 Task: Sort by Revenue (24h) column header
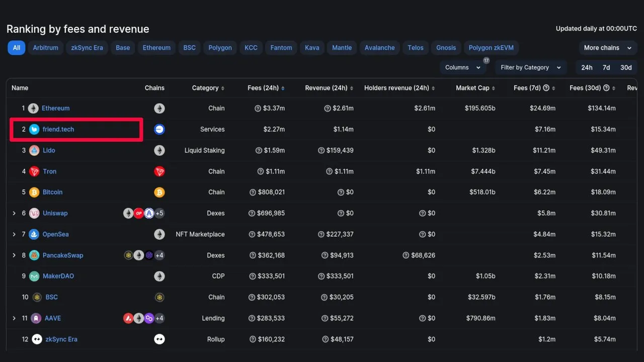click(329, 88)
